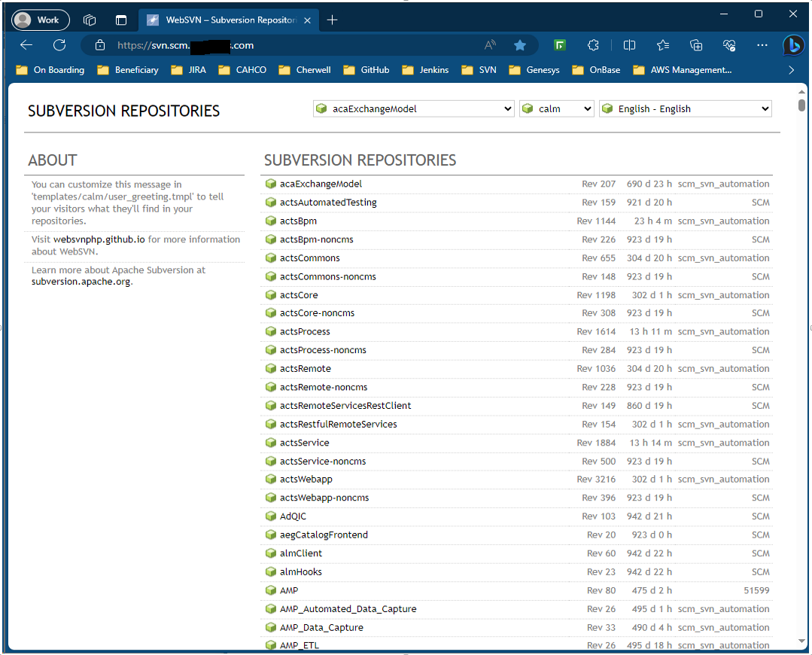Open the Workspaces icon beside profile
Image resolution: width=812 pixels, height=655 pixels.
coord(90,20)
